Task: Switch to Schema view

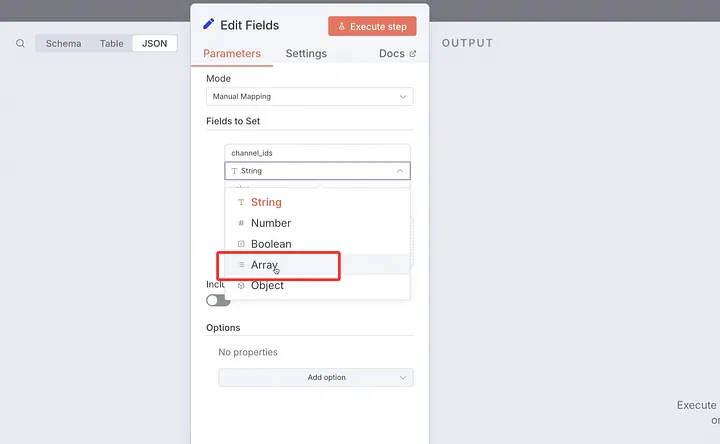Action: pos(64,44)
